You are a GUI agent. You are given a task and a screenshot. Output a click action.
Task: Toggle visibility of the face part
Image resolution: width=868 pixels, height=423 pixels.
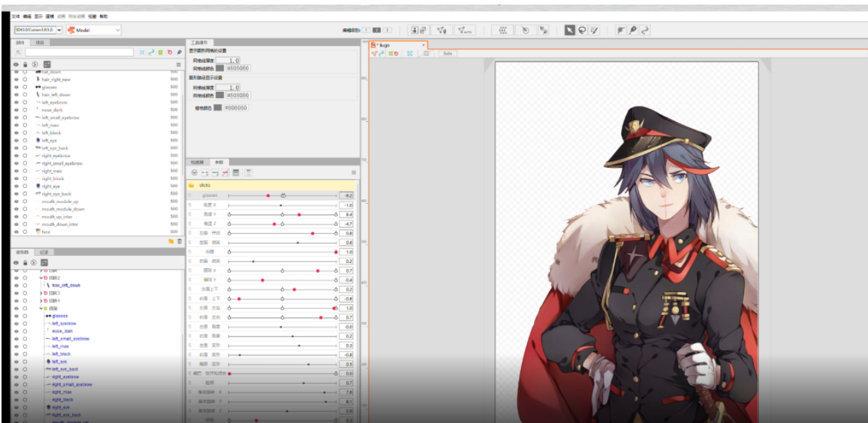coord(16,232)
